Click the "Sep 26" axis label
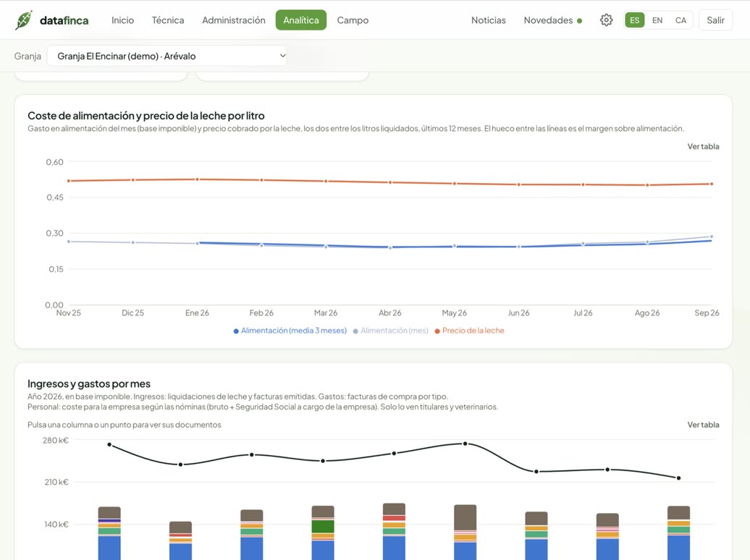This screenshot has width=750, height=560. tap(707, 313)
